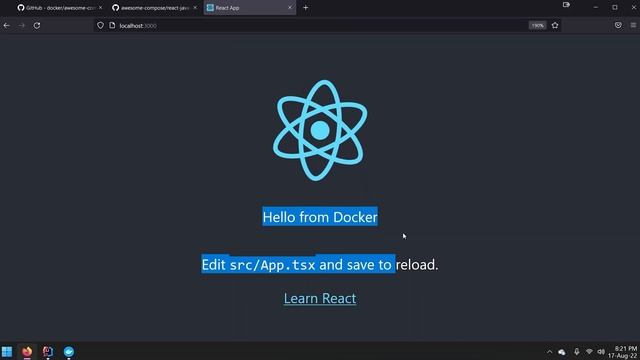Open Wi-Fi network settings in tray
This screenshot has width=640, height=360.
[589, 352]
